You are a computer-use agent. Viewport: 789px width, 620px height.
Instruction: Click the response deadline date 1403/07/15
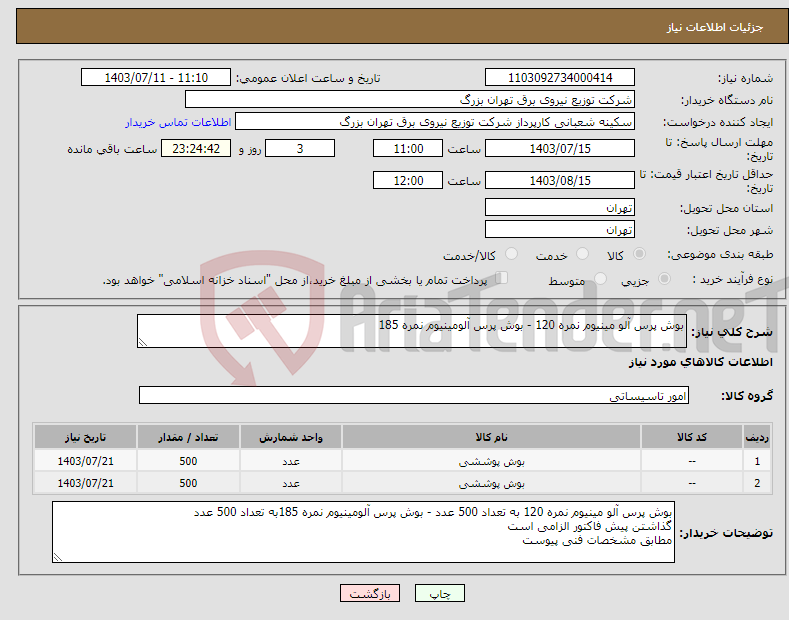pyautogui.click(x=560, y=148)
